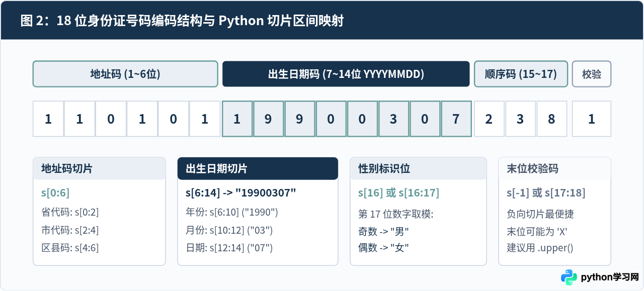Screen dimensions: 644x291
Task: Click the line '市代码: s[2:4]'
Action: click(70, 230)
